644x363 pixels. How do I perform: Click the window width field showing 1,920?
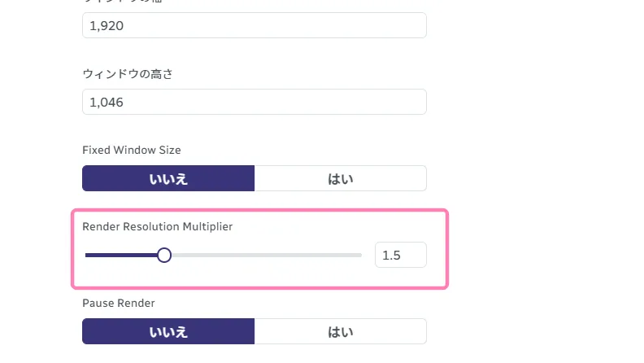point(255,25)
